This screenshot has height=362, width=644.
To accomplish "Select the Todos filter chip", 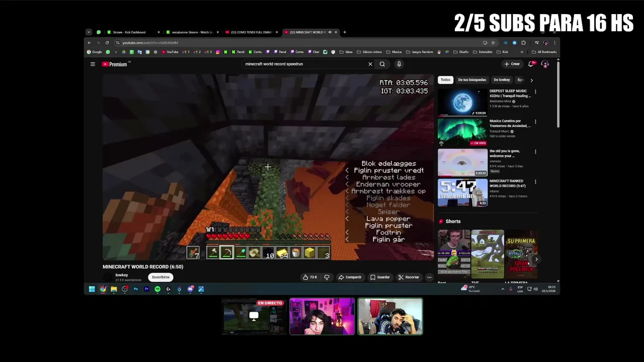I will (445, 80).
